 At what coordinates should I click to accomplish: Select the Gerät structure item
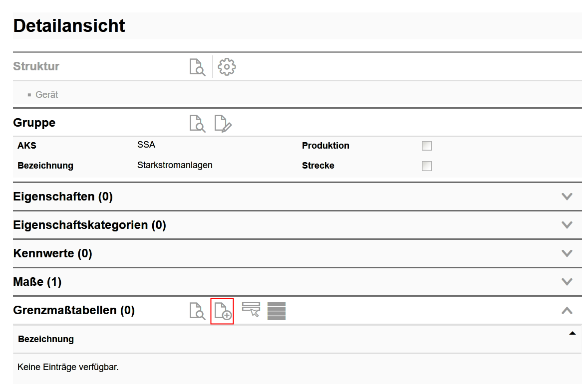(x=47, y=95)
